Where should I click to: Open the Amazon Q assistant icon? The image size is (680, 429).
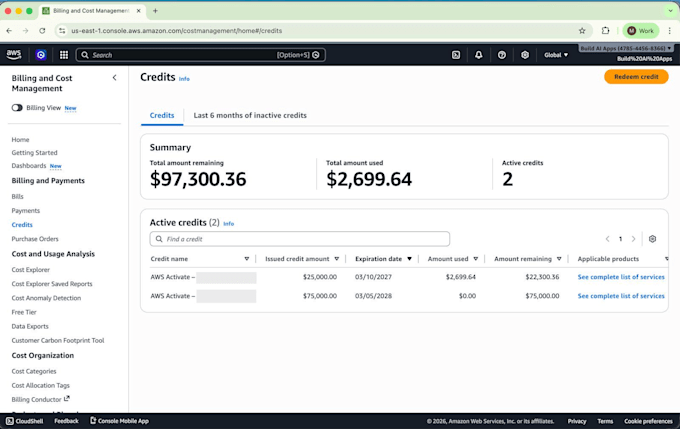click(41, 55)
